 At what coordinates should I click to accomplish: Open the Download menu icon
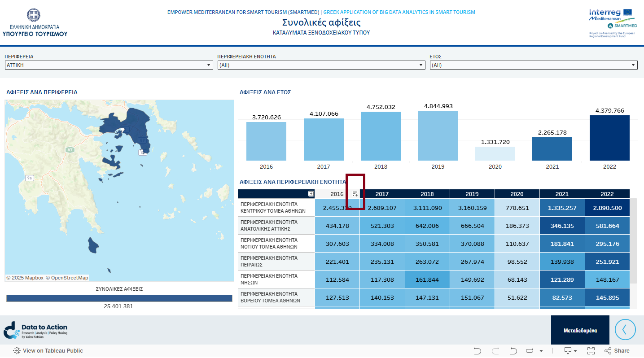568,351
